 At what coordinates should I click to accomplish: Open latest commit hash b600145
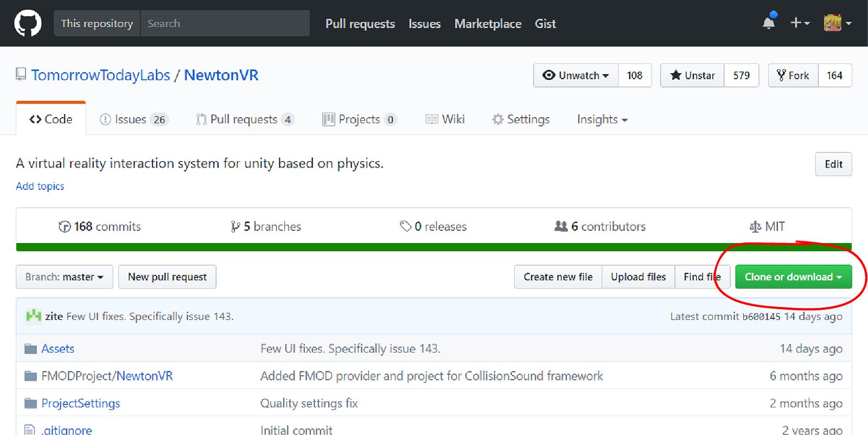[x=762, y=317]
